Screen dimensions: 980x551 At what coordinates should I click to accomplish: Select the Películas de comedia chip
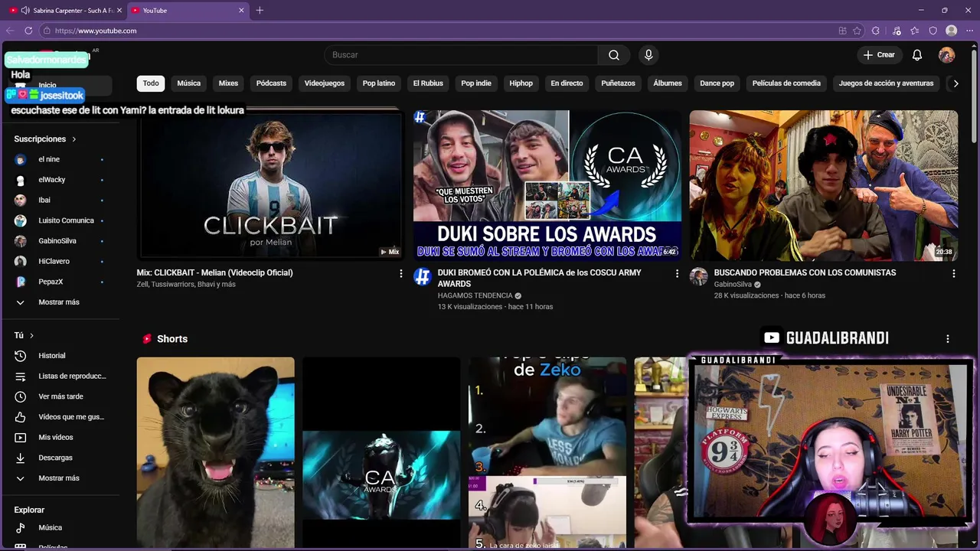click(x=786, y=83)
